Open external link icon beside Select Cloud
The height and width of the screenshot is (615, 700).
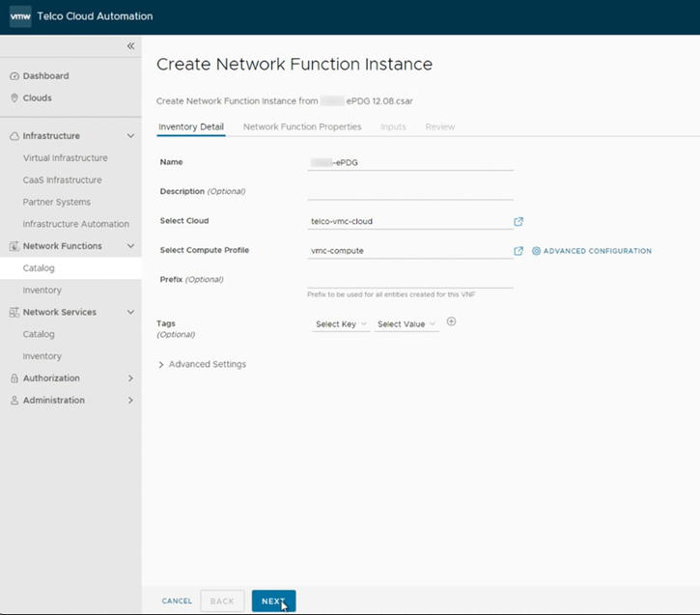(x=518, y=221)
